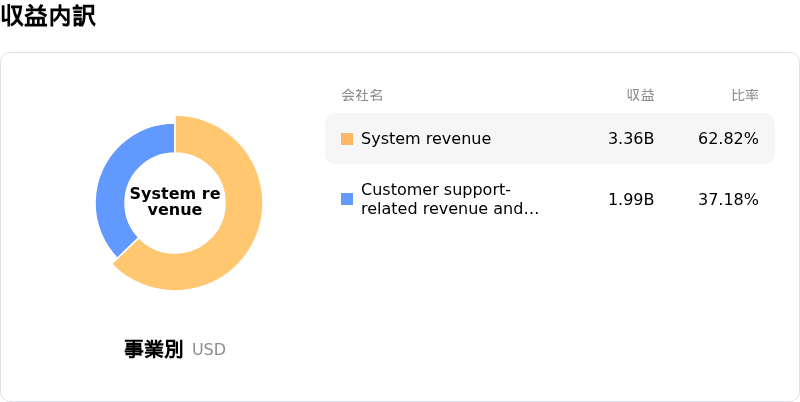Click the 収益内訳 heading
The height and width of the screenshot is (402, 800).
[48, 17]
